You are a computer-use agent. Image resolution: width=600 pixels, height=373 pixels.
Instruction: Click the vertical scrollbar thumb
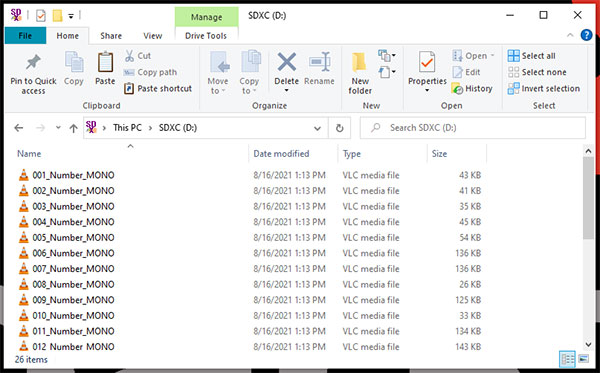coord(589,198)
